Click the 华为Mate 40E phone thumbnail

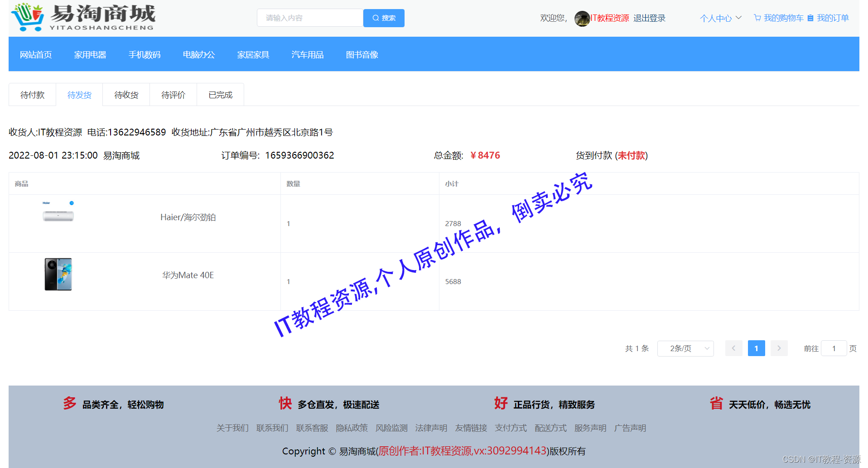coord(58,275)
